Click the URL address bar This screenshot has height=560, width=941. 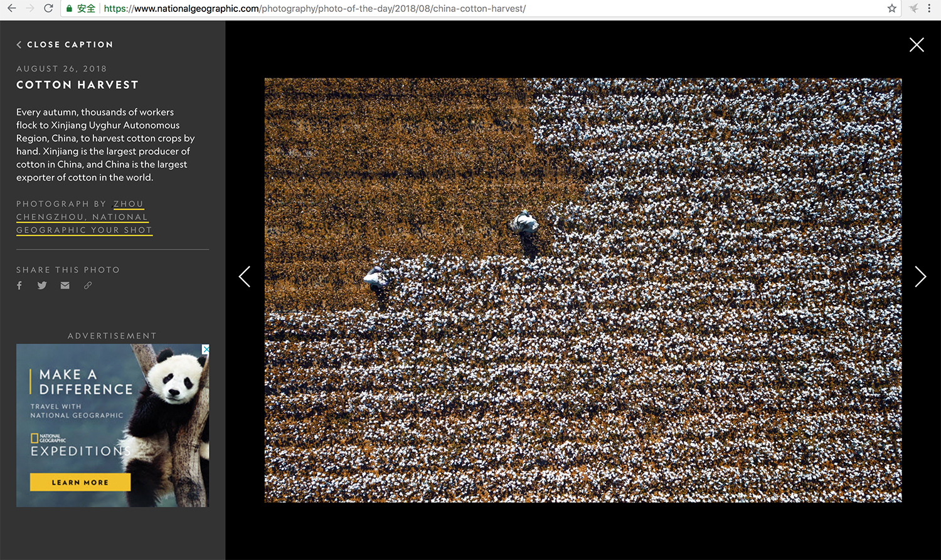(x=439, y=9)
